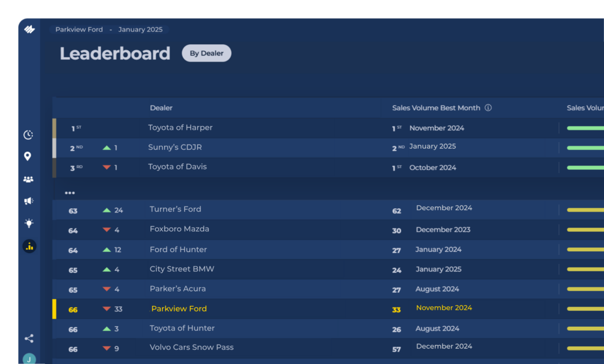Click the January 2024 best month
This screenshot has width=604, height=364.
[x=438, y=250]
